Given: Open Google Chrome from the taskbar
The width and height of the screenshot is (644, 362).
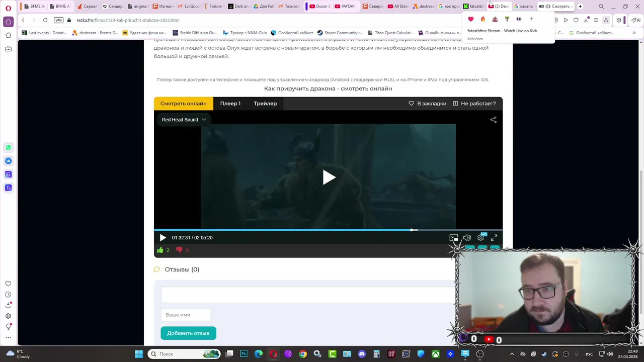Looking at the screenshot, I should [x=303, y=354].
